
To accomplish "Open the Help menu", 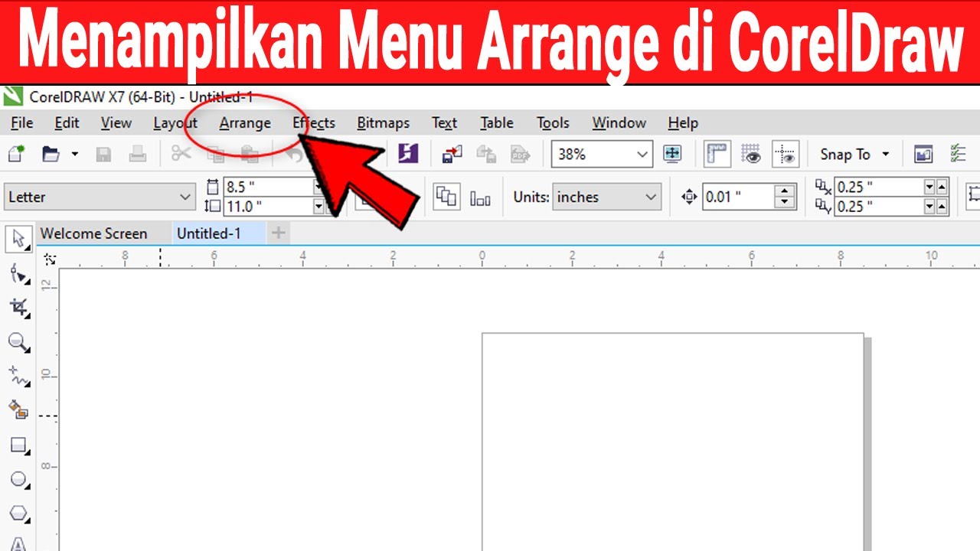I will [x=683, y=122].
